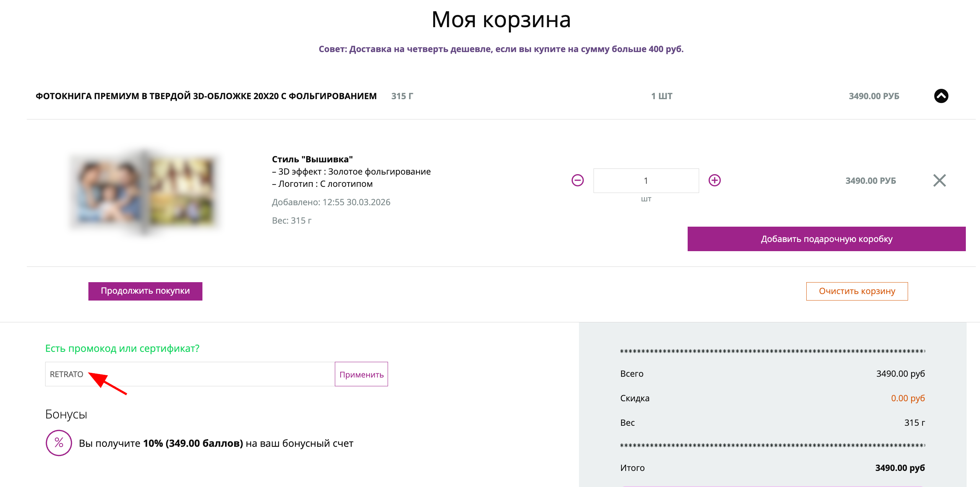Click the item price 3490.00 РУБ
Screen dimensions: 980x487
871,181
